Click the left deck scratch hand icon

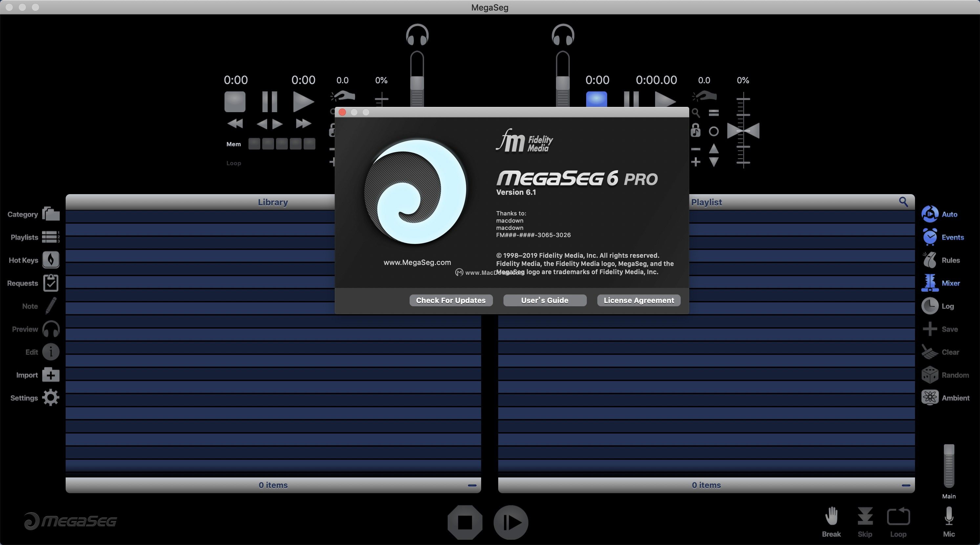coord(342,96)
